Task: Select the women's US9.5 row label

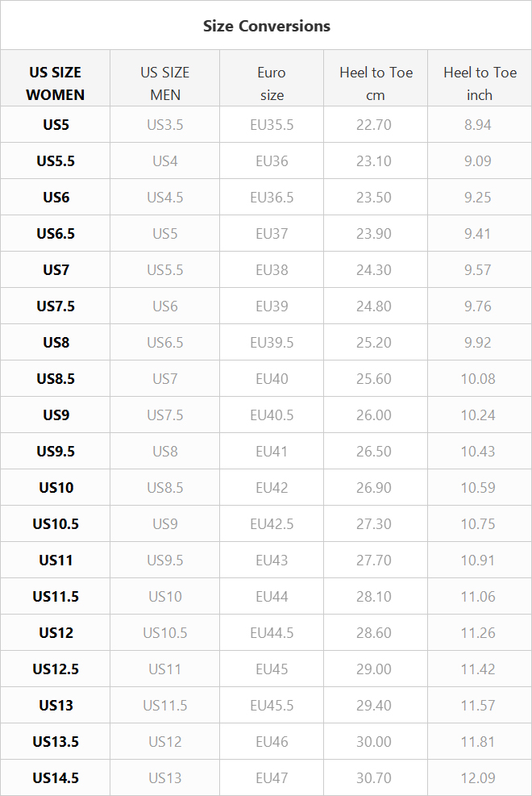Action: (56, 452)
